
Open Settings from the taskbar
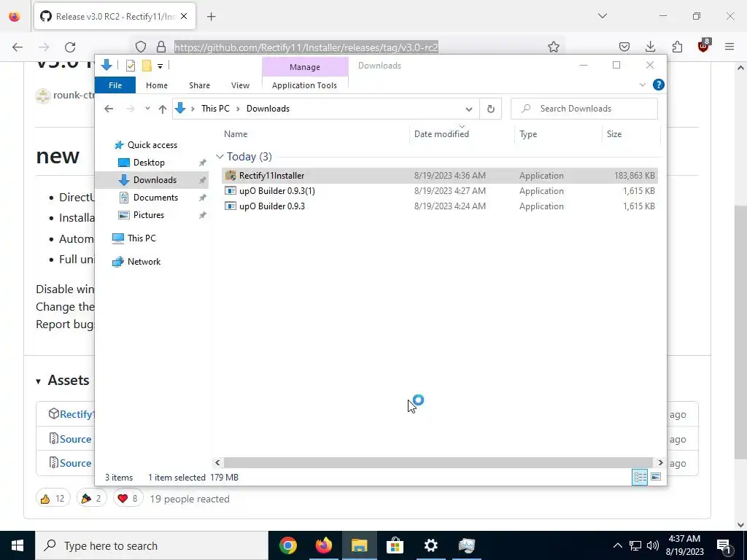coord(430,545)
